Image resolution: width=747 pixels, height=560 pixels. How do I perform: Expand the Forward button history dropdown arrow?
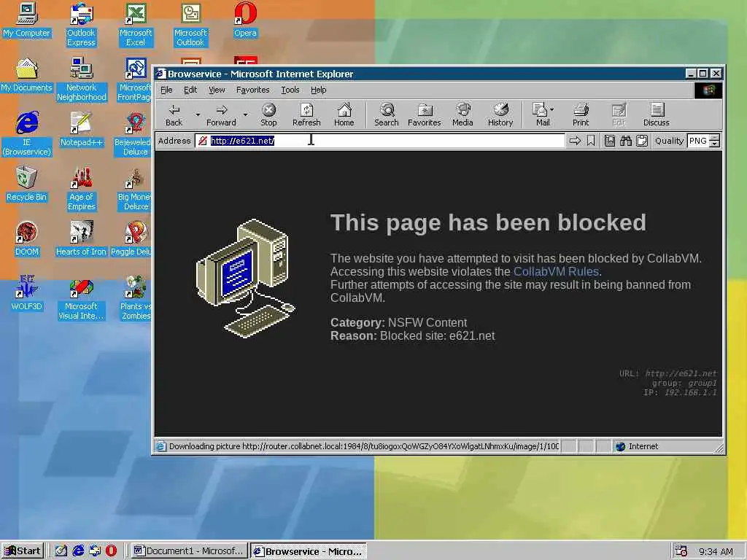tap(245, 114)
